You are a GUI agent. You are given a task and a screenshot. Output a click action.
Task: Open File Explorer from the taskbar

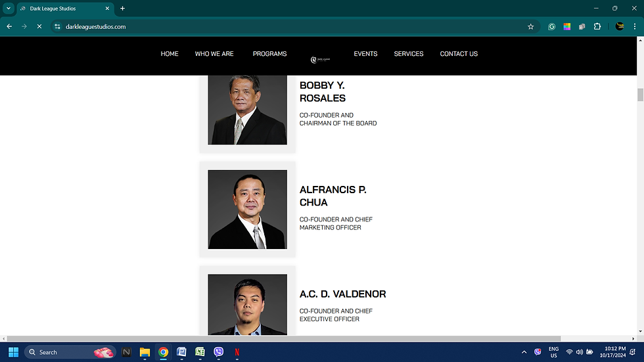click(145, 352)
